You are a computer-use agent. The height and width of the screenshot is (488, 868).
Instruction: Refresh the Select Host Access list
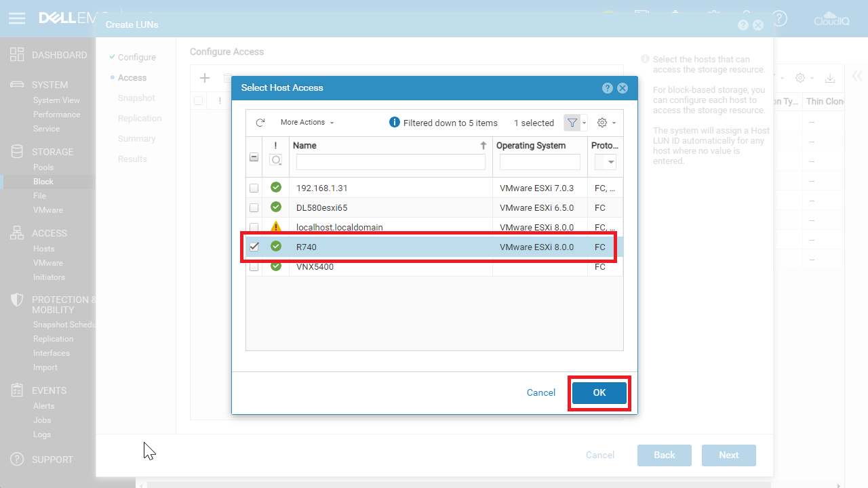pos(260,123)
